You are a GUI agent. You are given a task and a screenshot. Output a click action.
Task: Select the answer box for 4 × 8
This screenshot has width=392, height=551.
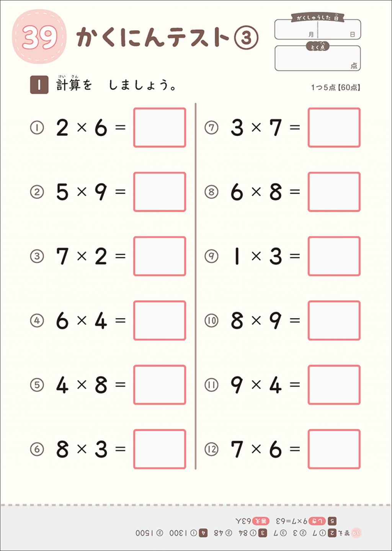pyautogui.click(x=160, y=385)
